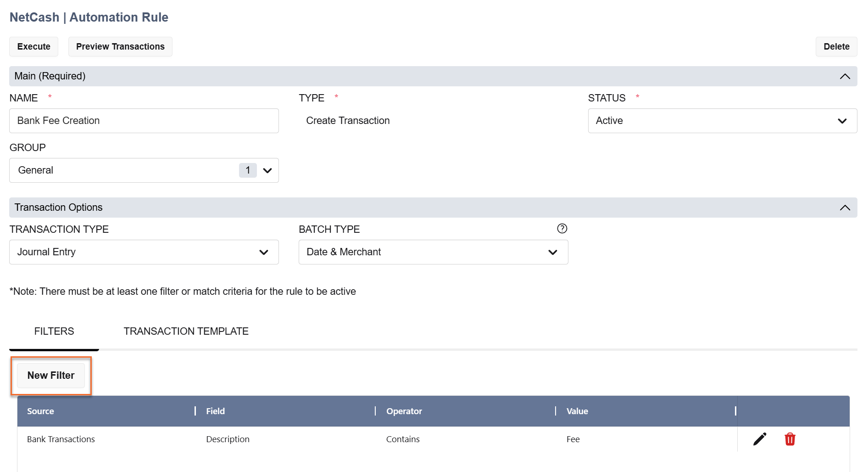Sort by the Source column header
868x472 pixels.
click(x=40, y=411)
